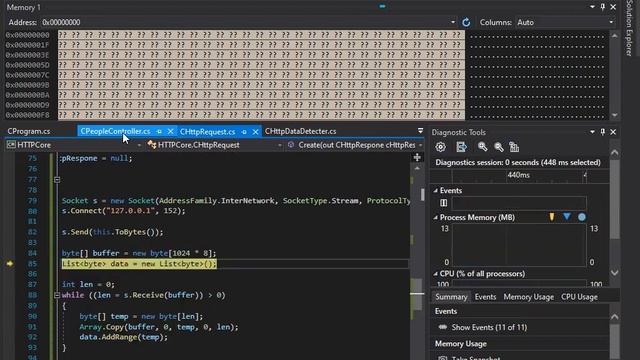Select the CPU Usage tab
Screen dimensions: 640x360
579,297
